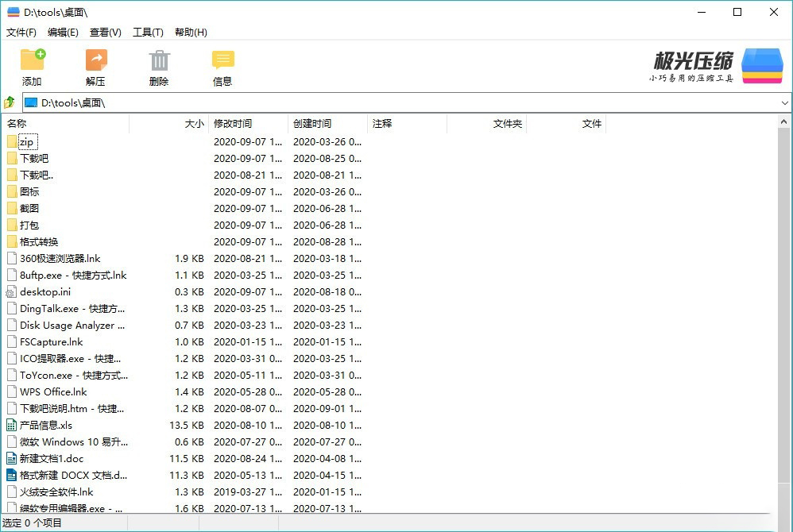Select the DingTalk.exe shortcut row
Viewport: 793px width, 532px height.
pos(72,309)
